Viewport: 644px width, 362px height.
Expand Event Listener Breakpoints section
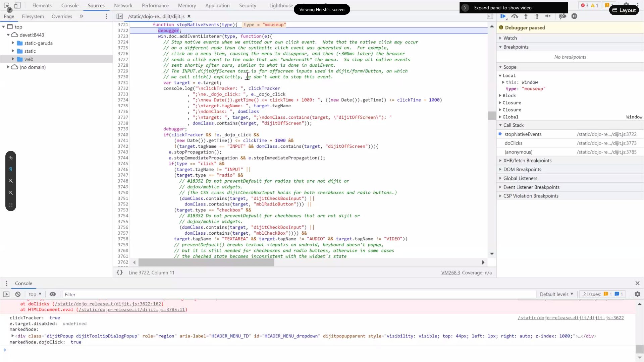click(531, 187)
